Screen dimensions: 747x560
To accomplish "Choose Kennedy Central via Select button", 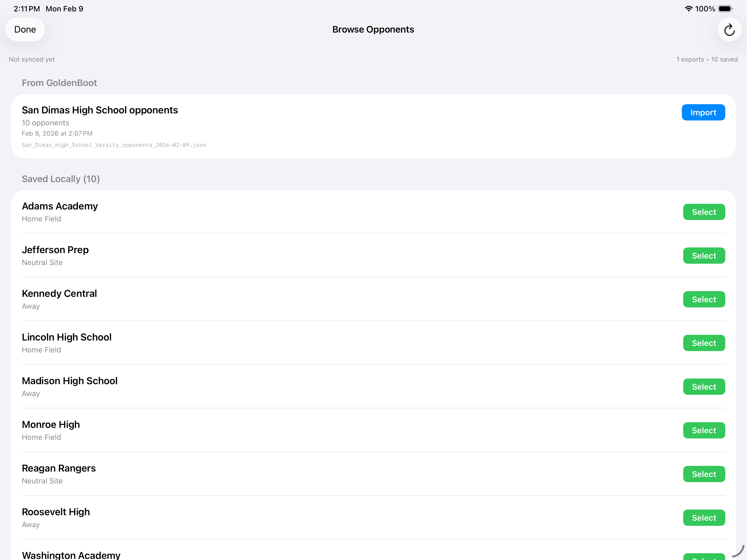I will click(x=704, y=300).
